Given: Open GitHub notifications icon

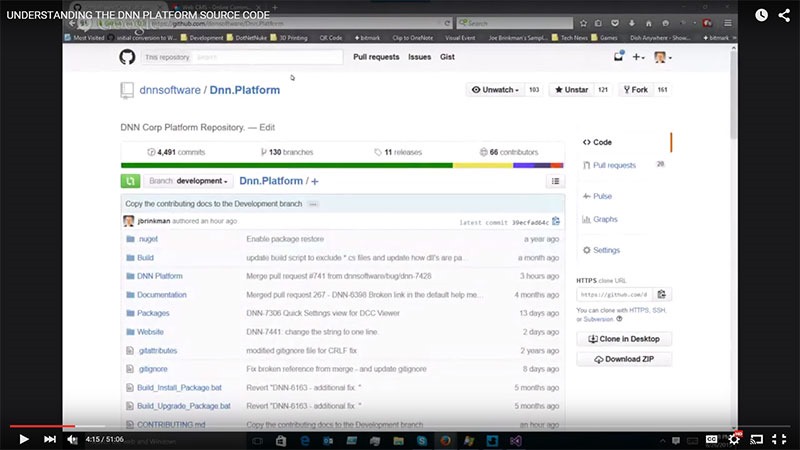Looking at the screenshot, I should point(618,57).
